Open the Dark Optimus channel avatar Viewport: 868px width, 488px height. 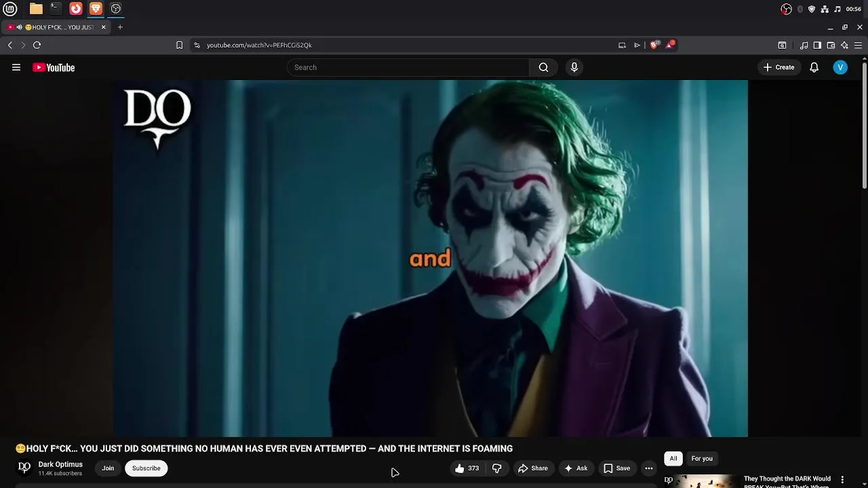(x=24, y=468)
